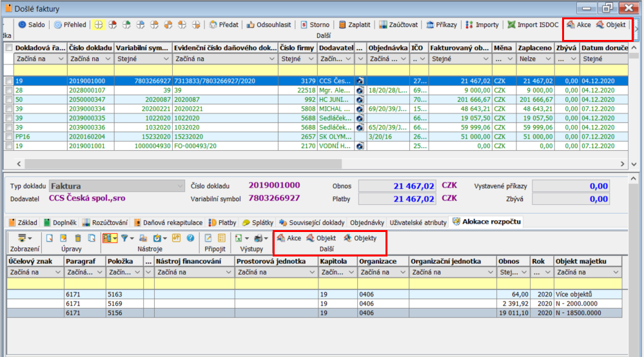This screenshot has width=644, height=357.
Task: Click the Zaplatit invoice button
Action: [355, 24]
